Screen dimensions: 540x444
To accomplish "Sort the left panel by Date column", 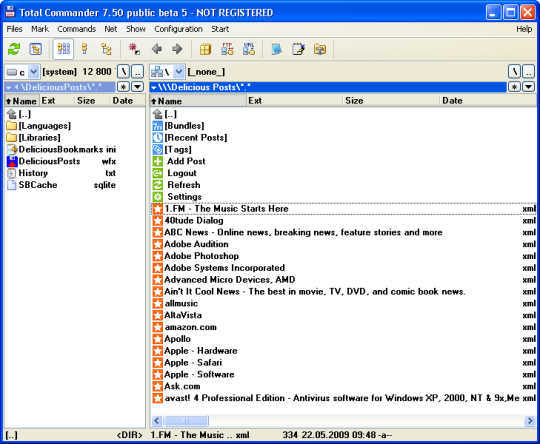I will (128, 101).
